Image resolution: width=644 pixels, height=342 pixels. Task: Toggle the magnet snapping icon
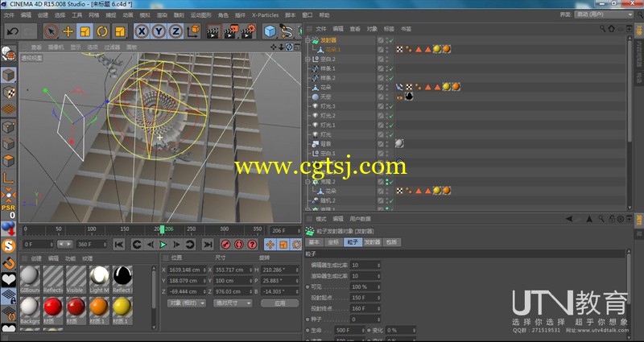[9, 263]
